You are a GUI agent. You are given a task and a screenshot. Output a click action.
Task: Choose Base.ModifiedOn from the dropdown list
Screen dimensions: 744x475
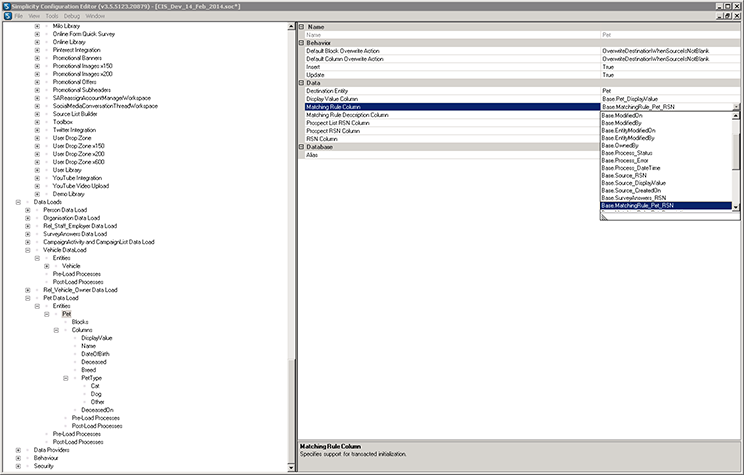tap(666, 115)
